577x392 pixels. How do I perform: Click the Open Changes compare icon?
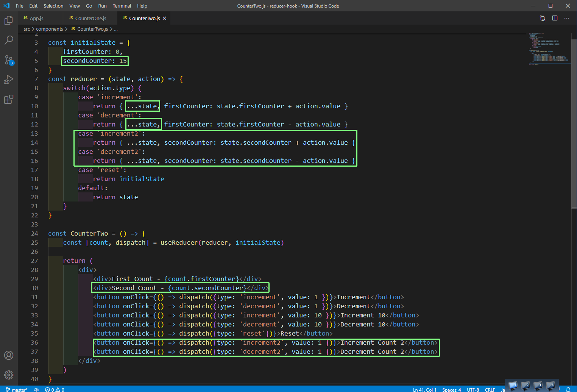(543, 18)
